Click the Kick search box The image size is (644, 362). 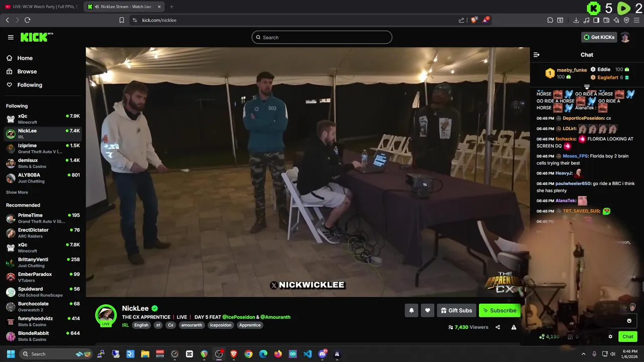322,37
